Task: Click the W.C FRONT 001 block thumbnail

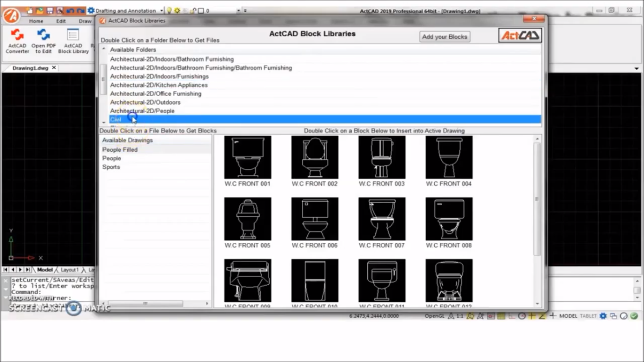Action: pos(248,157)
